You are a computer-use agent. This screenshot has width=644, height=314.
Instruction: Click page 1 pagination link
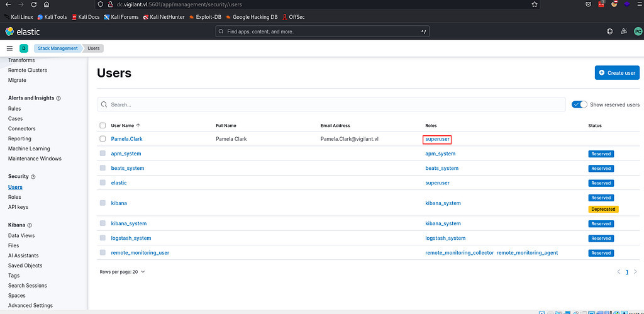pyautogui.click(x=627, y=272)
